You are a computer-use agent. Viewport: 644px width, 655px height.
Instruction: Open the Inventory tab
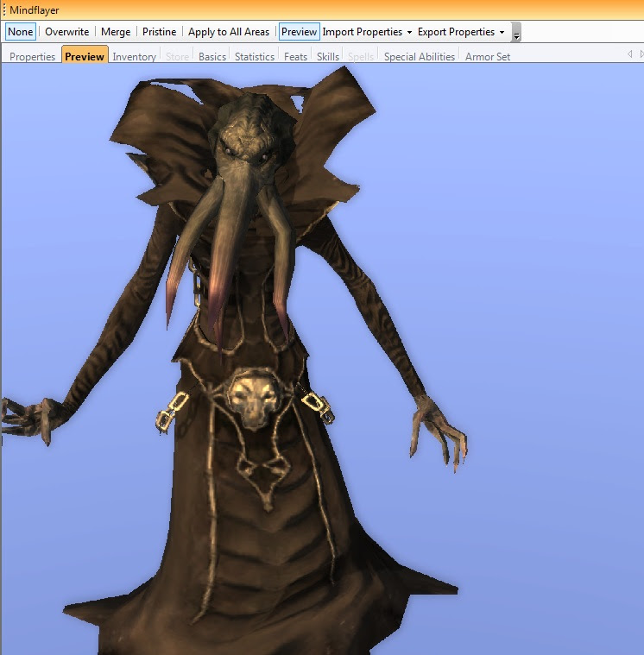coord(134,56)
